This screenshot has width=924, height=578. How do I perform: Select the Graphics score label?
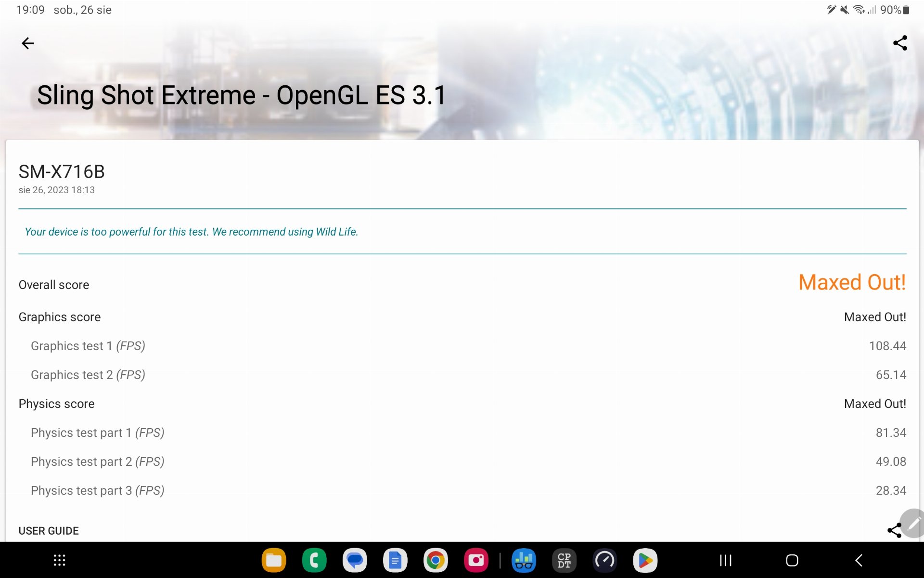(x=60, y=317)
